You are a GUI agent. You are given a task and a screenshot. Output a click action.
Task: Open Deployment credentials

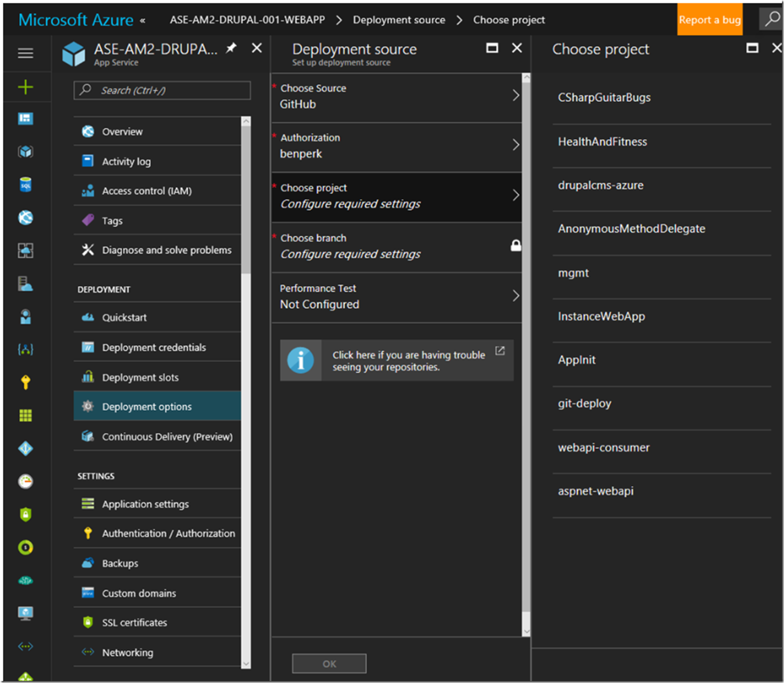[x=157, y=347]
